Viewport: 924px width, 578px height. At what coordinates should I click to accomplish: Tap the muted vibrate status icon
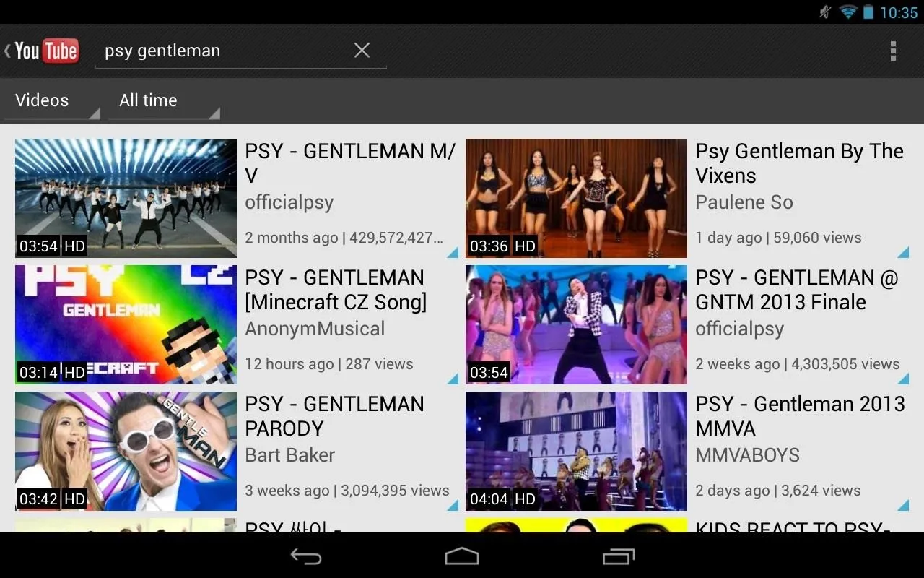826,12
